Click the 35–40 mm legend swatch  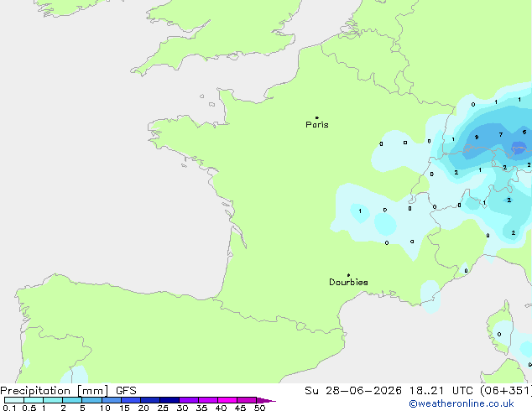208,400
